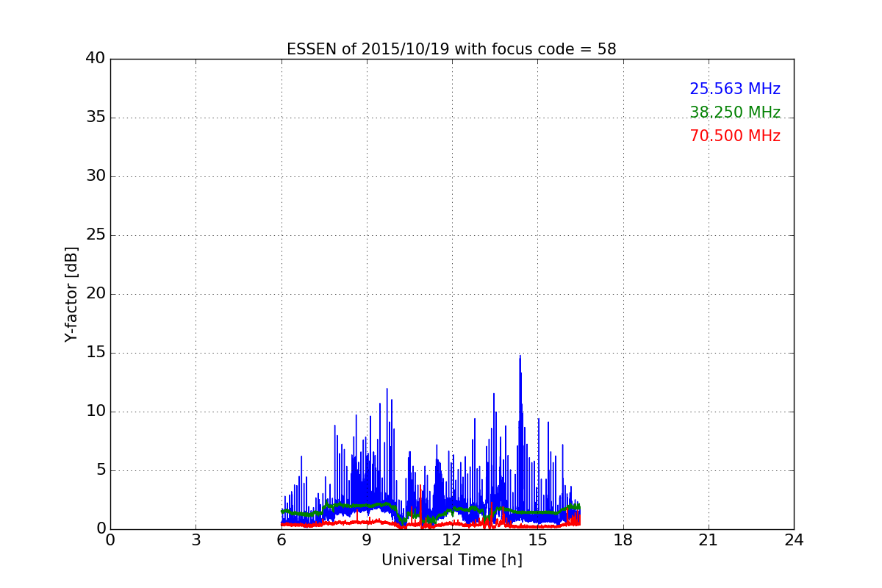Click the y-axis tick label 30
The width and height of the screenshot is (882, 588).
(96, 176)
